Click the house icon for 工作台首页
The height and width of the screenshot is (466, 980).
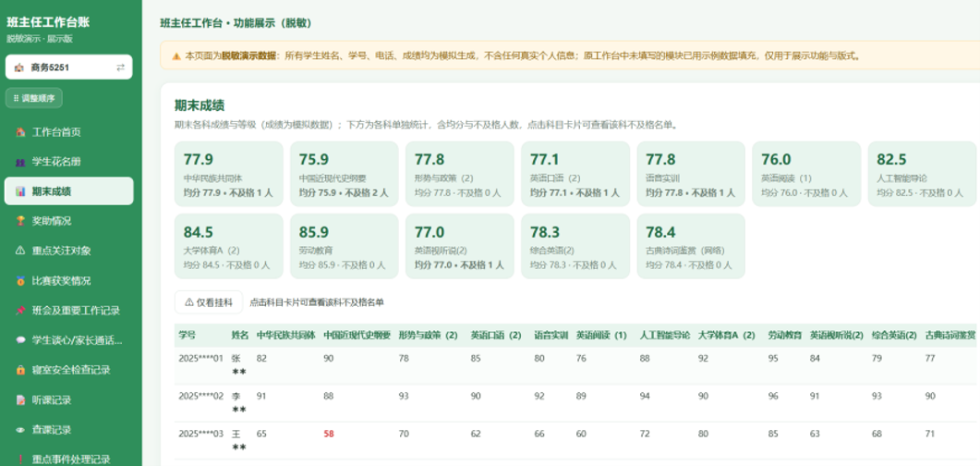click(20, 132)
